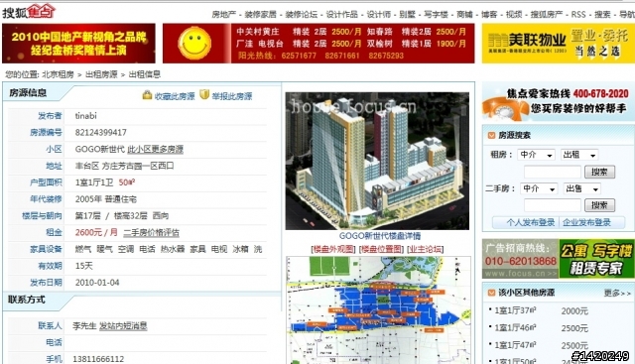Click the smiley face banner ad

coord(194,44)
